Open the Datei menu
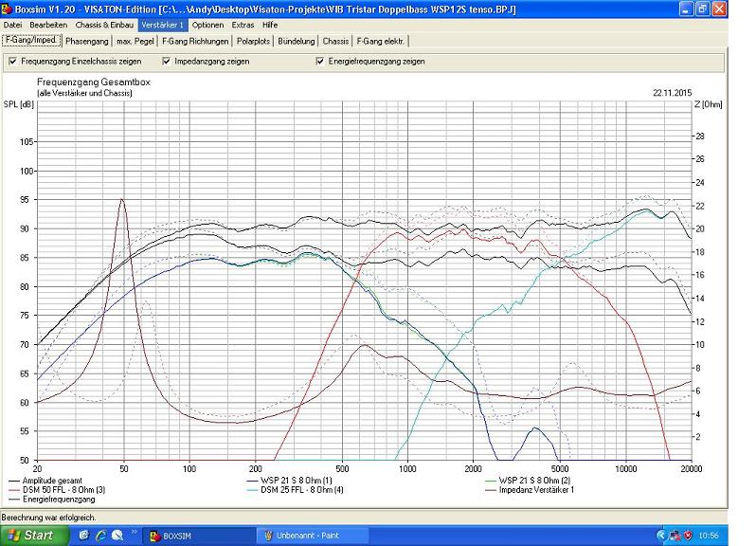The height and width of the screenshot is (546, 756). pyautogui.click(x=12, y=25)
